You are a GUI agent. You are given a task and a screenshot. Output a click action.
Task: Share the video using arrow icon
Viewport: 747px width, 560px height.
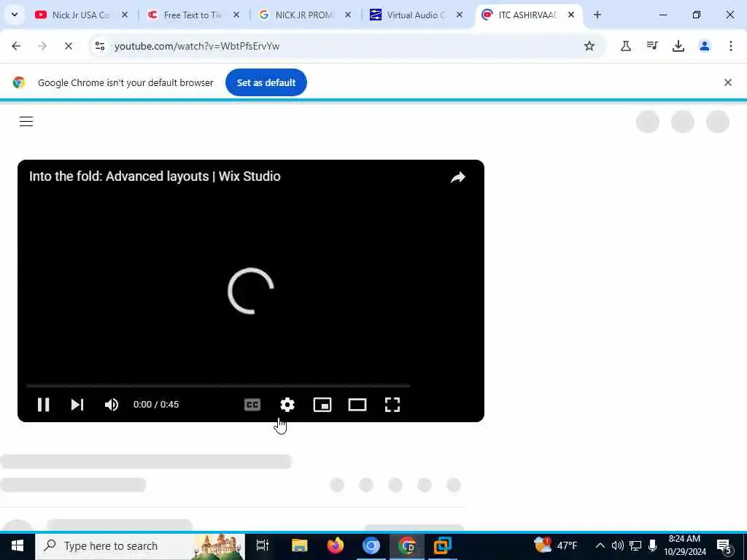tap(458, 177)
